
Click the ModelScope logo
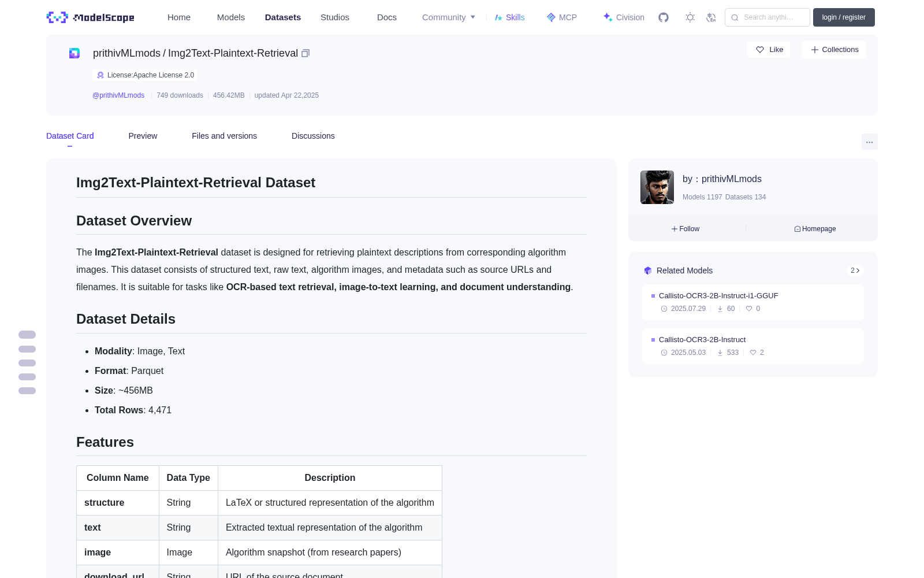[90, 17]
